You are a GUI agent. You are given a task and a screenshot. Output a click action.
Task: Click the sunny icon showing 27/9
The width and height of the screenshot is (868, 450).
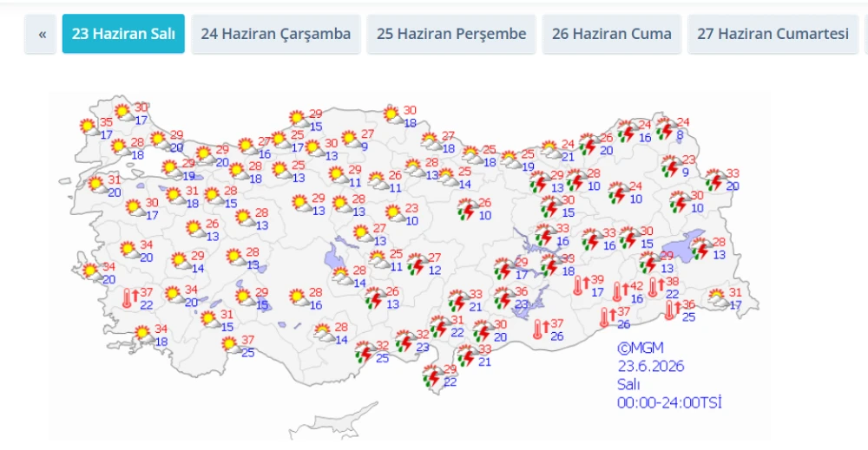pos(351,140)
